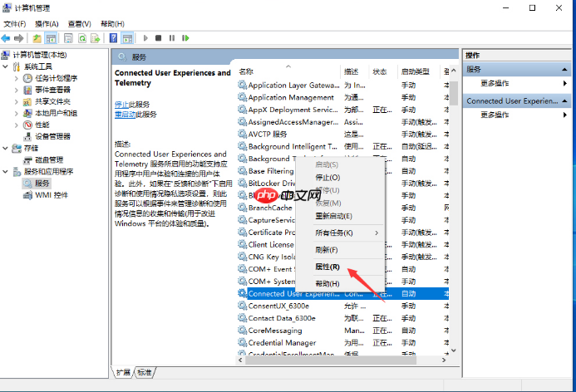This screenshot has width=576, height=392.
Task: Choose 停止(O) from context menu
Action: tap(327, 178)
